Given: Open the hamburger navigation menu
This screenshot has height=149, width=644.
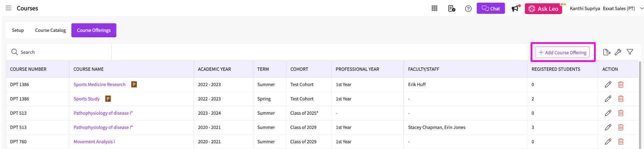Looking at the screenshot, I should coord(8,8).
